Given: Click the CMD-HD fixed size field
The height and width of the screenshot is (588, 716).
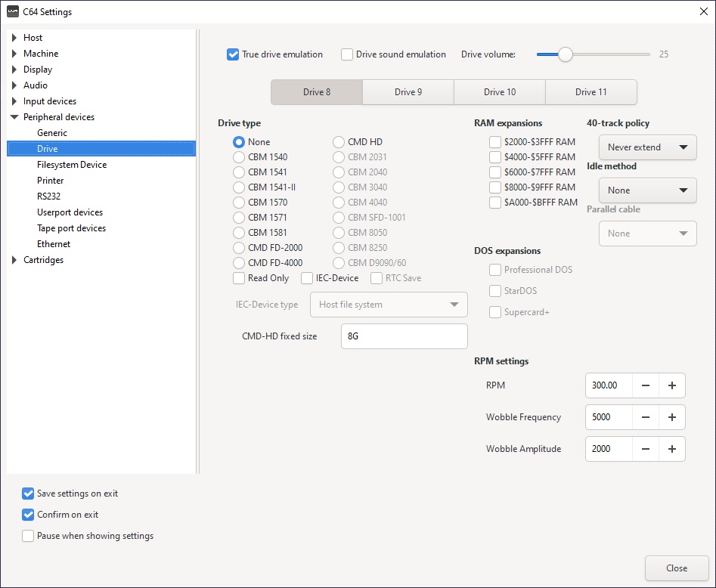Looking at the screenshot, I should coord(404,336).
